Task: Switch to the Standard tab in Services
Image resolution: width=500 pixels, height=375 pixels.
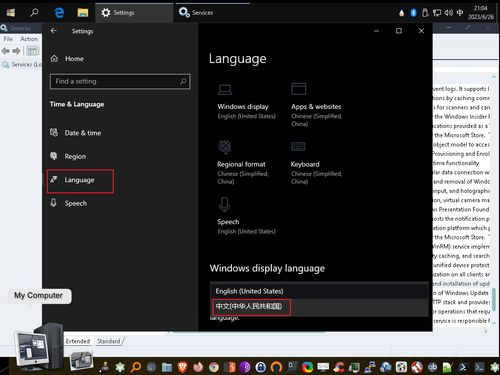Action: tap(109, 341)
